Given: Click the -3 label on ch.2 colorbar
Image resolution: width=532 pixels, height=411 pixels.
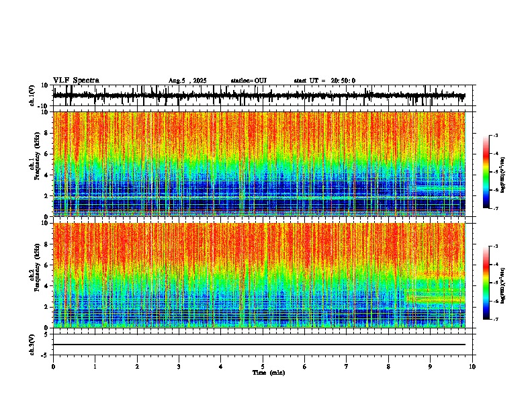Looking at the screenshot, I should coord(496,246).
